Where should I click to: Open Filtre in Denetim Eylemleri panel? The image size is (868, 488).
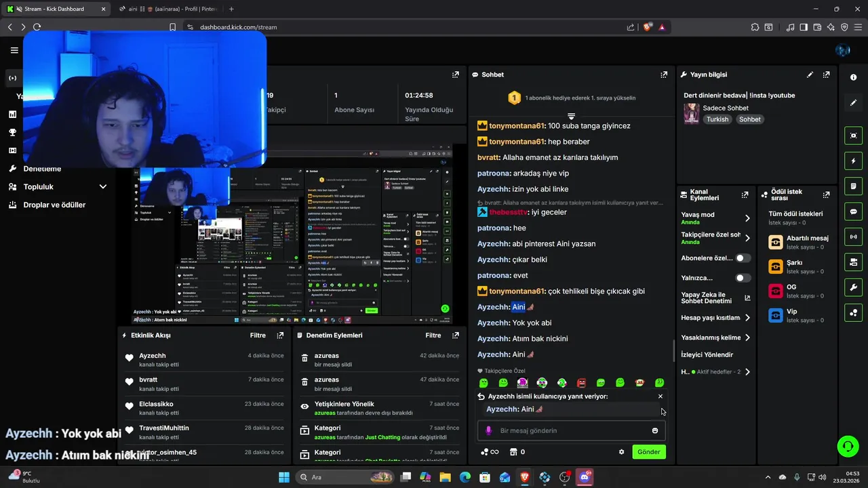pos(433,335)
